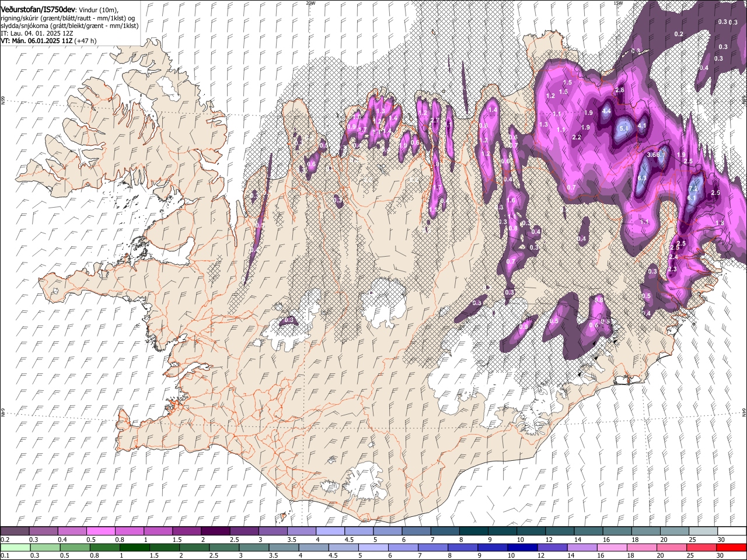
Task: Click the 4.4 precipitation value on the map
Action: pos(606,111)
